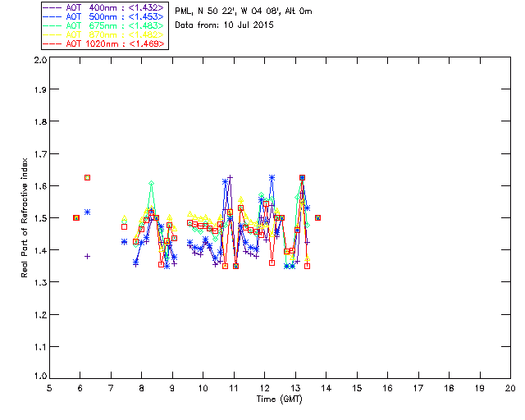Click the 2.0 tick on the y-axis

pos(39,61)
